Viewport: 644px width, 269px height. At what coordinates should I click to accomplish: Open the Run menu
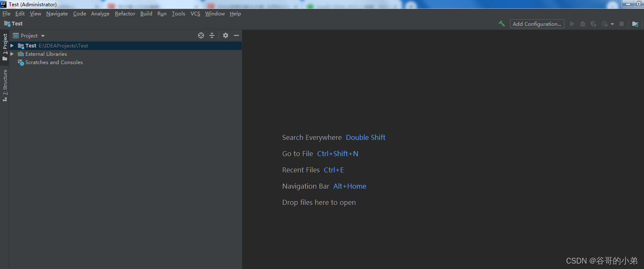[x=162, y=14]
